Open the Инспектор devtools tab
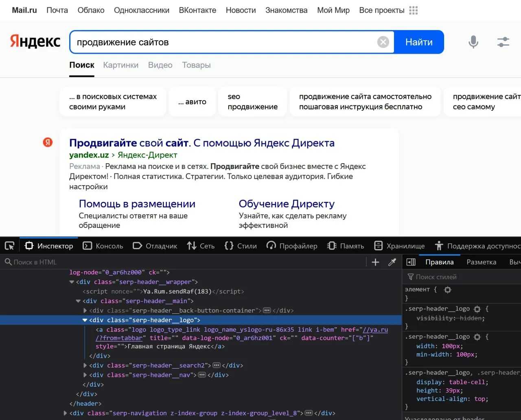This screenshot has width=521, height=420. 49,246
